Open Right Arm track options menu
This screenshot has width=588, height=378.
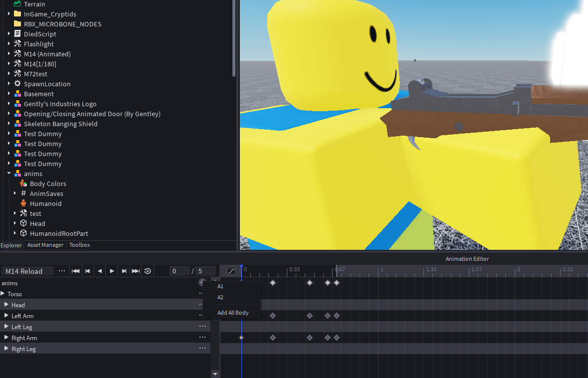point(202,337)
